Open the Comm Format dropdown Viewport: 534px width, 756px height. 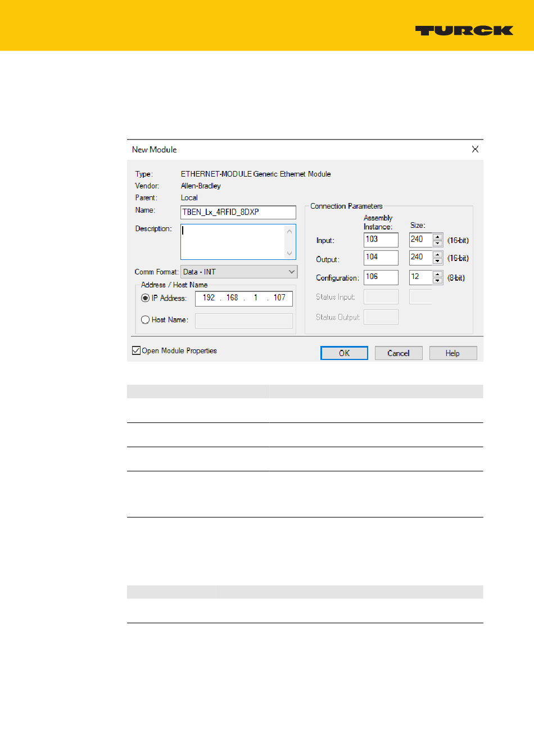(x=239, y=272)
